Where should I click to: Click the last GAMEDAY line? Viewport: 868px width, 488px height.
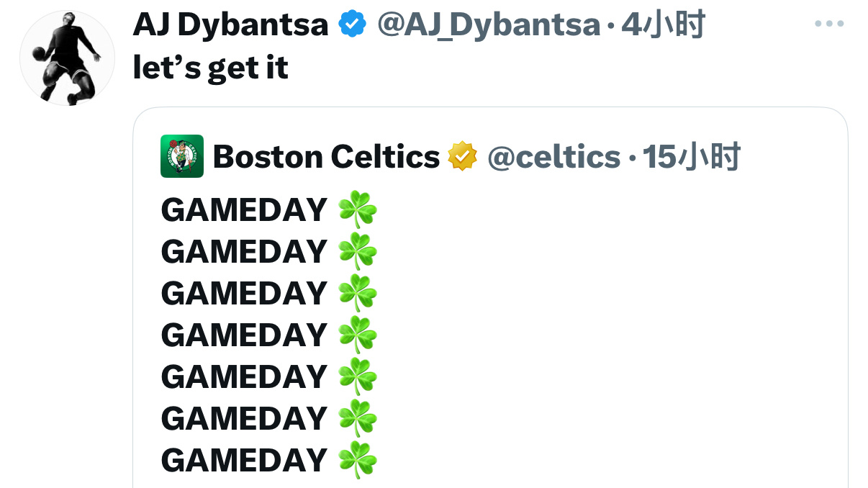(244, 461)
